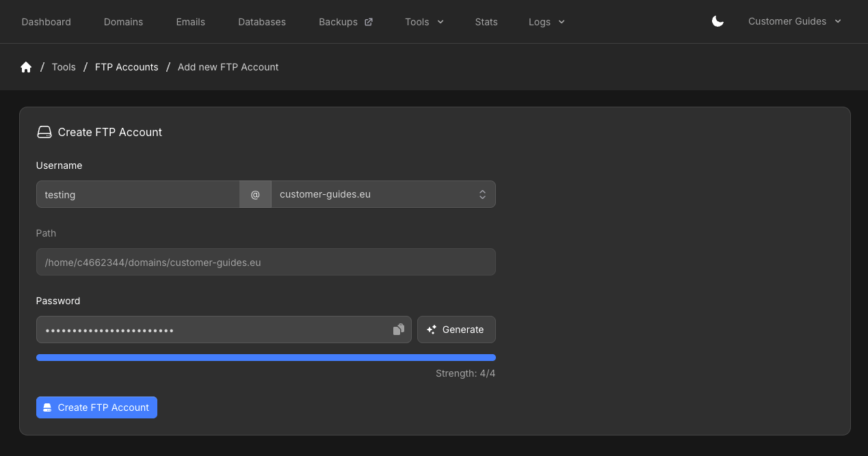Generate a new password
This screenshot has width=868, height=456.
click(456, 330)
